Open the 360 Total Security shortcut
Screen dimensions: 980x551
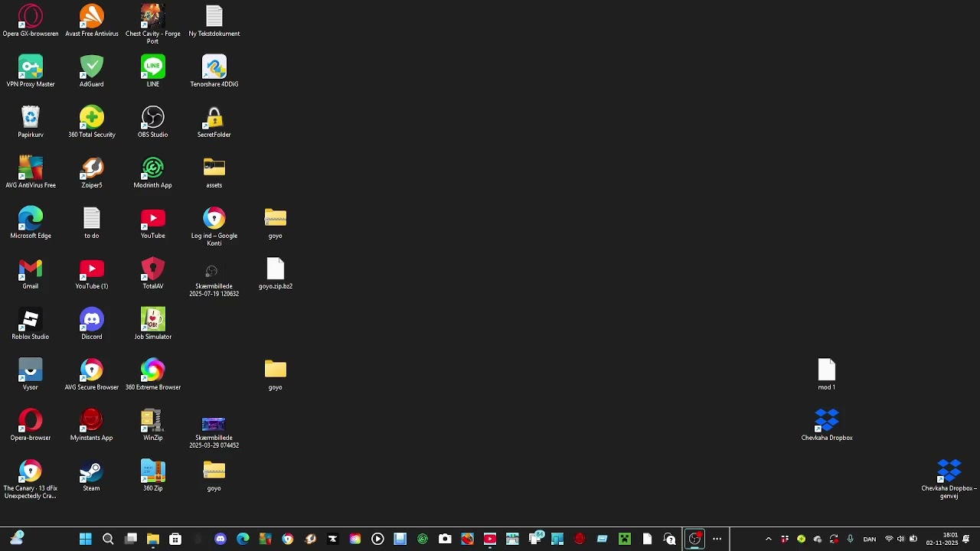[92, 122]
